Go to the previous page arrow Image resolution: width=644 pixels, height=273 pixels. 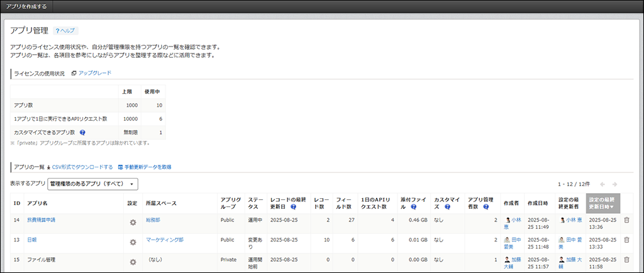click(602, 184)
